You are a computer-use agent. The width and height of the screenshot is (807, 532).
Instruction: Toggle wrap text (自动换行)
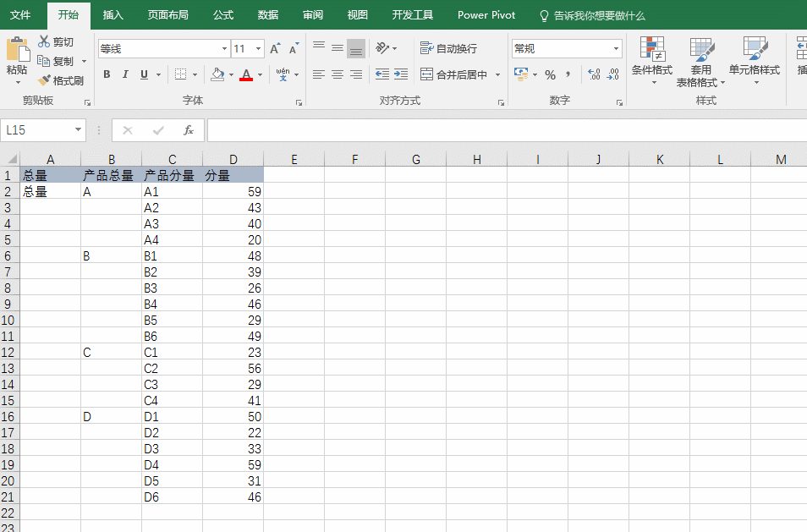[x=449, y=49]
